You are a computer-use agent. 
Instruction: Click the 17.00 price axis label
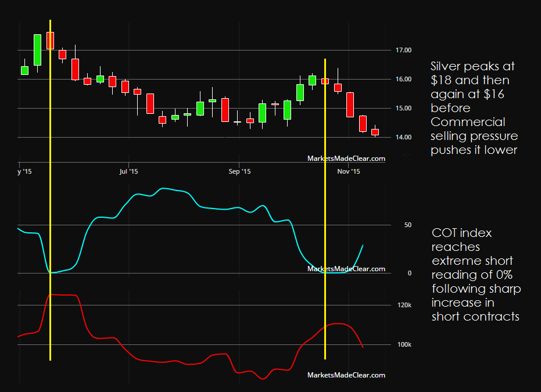[403, 51]
